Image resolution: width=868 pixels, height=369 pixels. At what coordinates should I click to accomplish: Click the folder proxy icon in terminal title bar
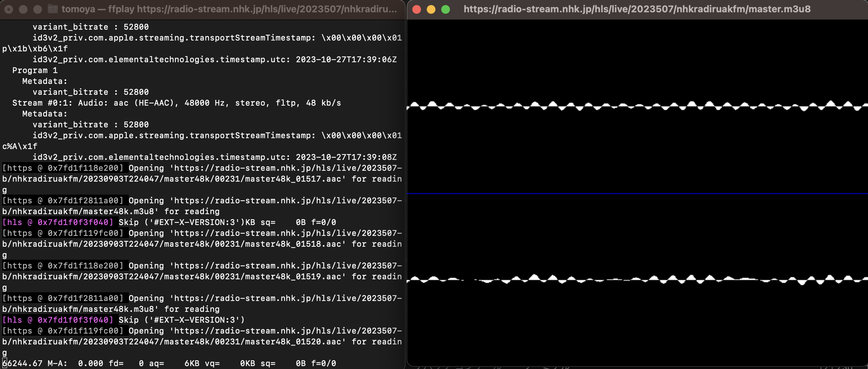[53, 9]
